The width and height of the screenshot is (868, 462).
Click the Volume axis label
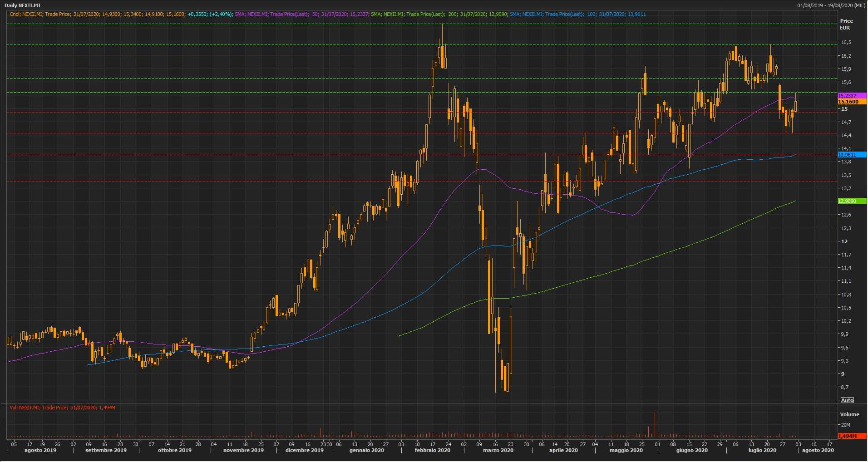(849, 414)
